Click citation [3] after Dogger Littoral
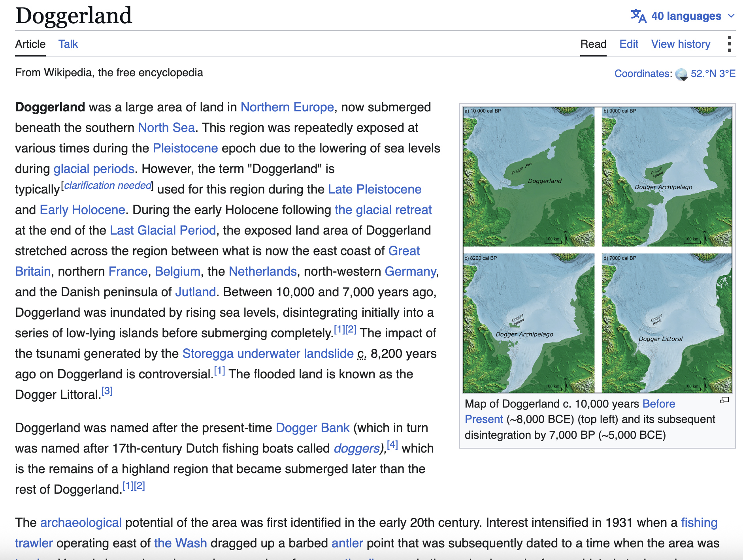The width and height of the screenshot is (743, 560). pyautogui.click(x=107, y=391)
